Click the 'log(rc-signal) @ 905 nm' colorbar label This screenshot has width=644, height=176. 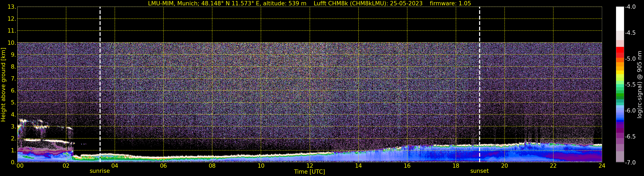point(640,85)
